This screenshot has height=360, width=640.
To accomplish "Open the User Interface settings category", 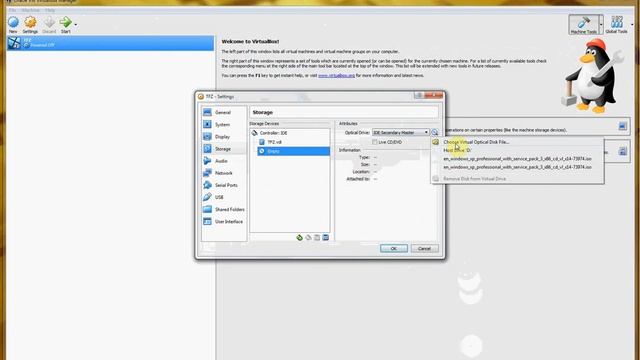I will [224, 222].
